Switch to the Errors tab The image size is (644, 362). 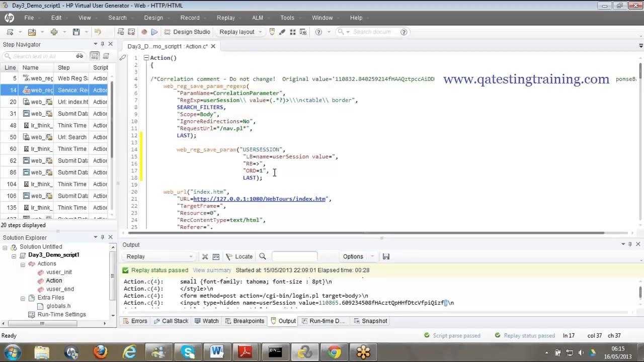tap(135, 321)
